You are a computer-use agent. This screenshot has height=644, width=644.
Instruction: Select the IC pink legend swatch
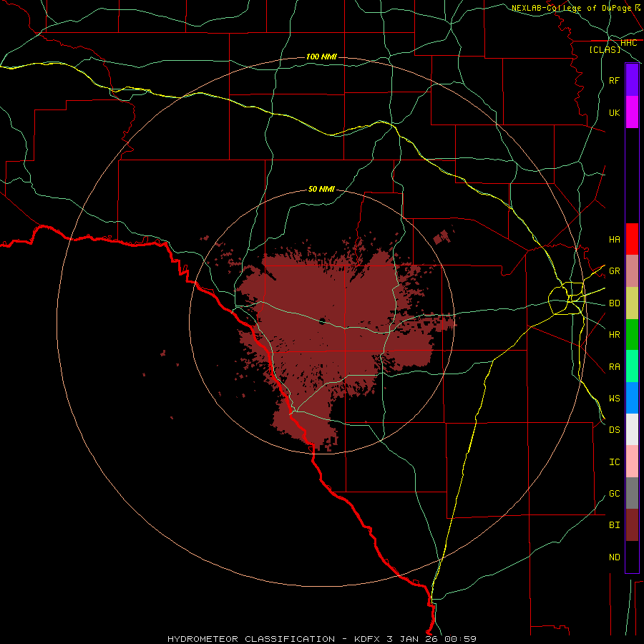point(632,462)
